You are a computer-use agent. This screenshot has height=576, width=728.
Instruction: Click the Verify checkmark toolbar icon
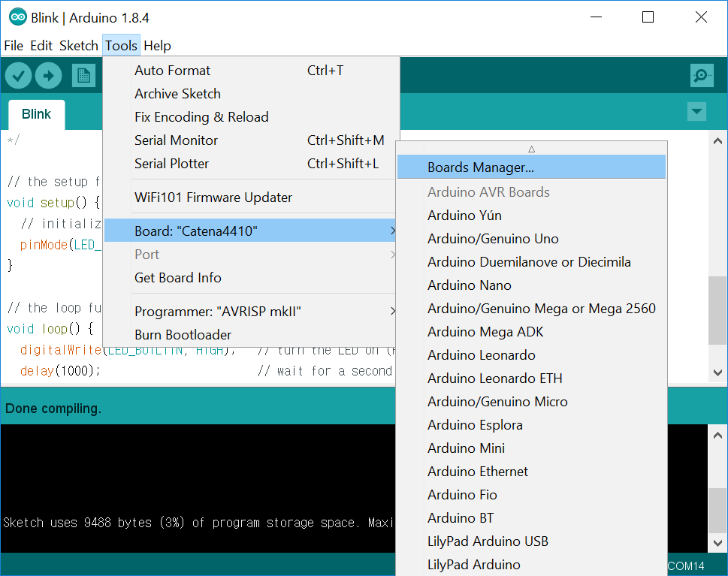click(x=19, y=75)
